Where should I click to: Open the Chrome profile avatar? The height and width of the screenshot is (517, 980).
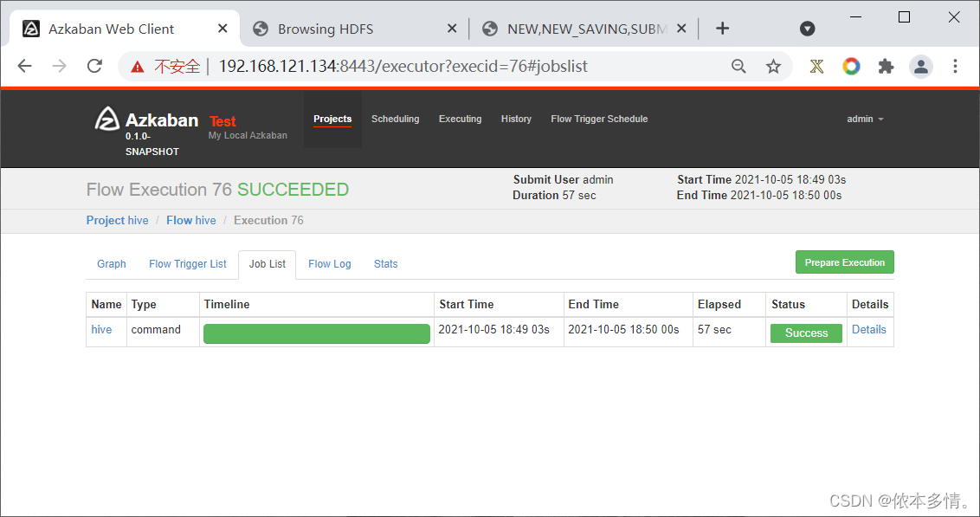920,66
